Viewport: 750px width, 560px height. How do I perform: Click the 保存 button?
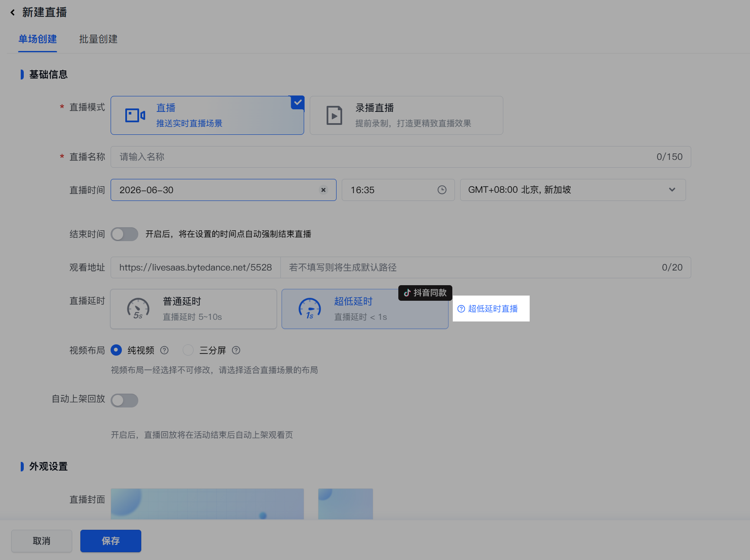coord(111,541)
